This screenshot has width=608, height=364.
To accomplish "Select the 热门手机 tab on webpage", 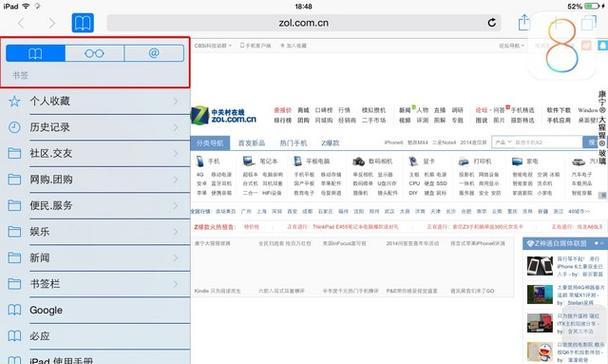I will point(294,143).
